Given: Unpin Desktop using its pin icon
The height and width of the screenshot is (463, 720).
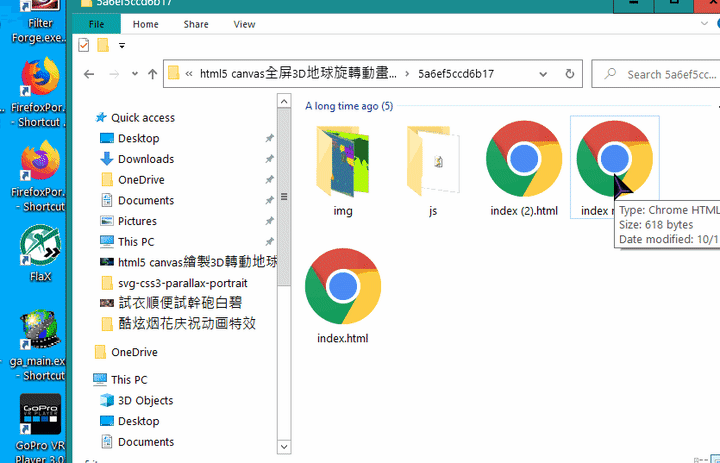Looking at the screenshot, I should [x=270, y=138].
